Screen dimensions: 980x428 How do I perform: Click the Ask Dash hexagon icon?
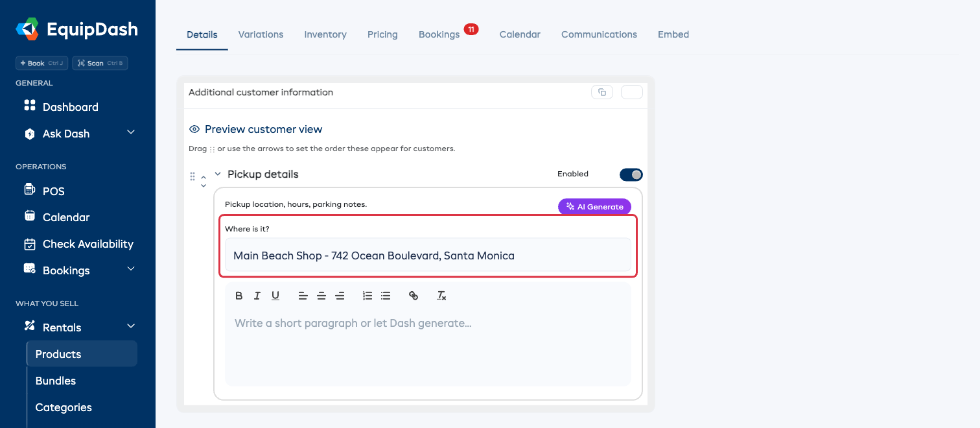(29, 134)
